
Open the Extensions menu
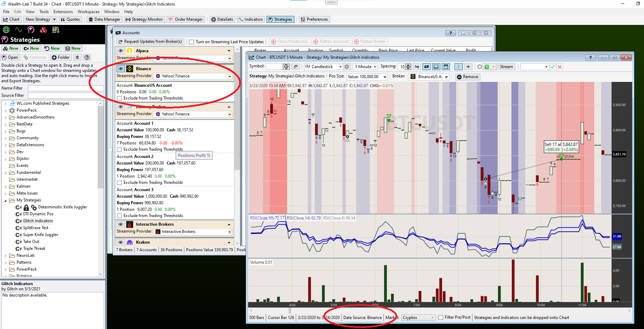pyautogui.click(x=63, y=12)
